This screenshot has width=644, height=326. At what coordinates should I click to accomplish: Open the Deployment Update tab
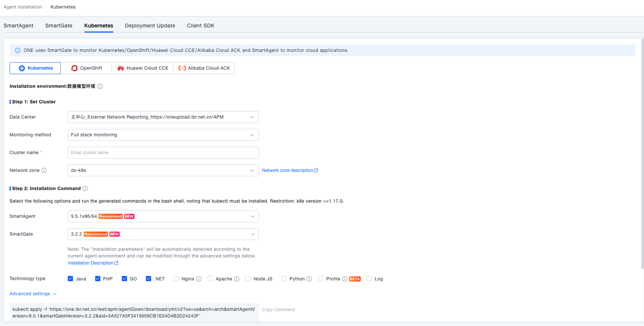pos(150,26)
